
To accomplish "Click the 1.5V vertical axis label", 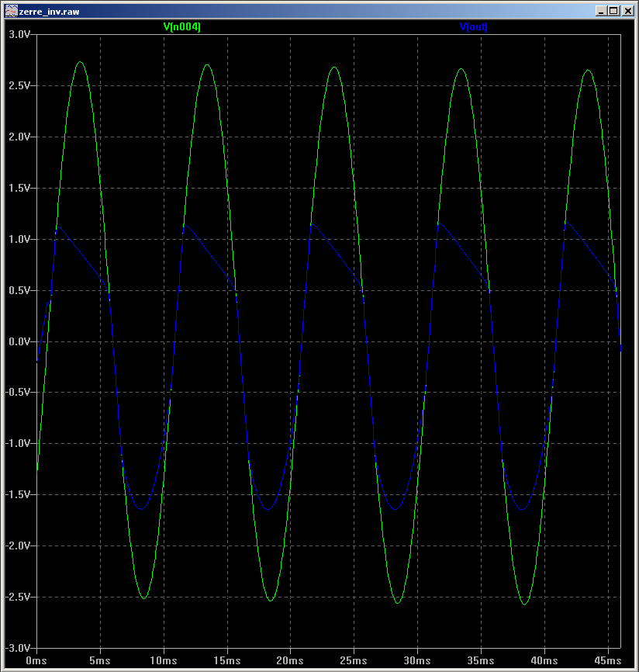I will pyautogui.click(x=19, y=188).
